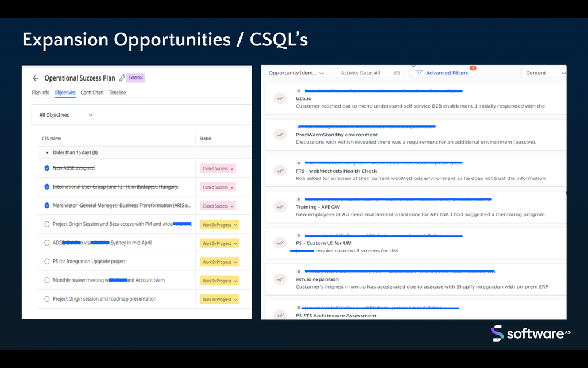Click the Status column header
Viewport: 588px width, 368px height.
tap(206, 139)
